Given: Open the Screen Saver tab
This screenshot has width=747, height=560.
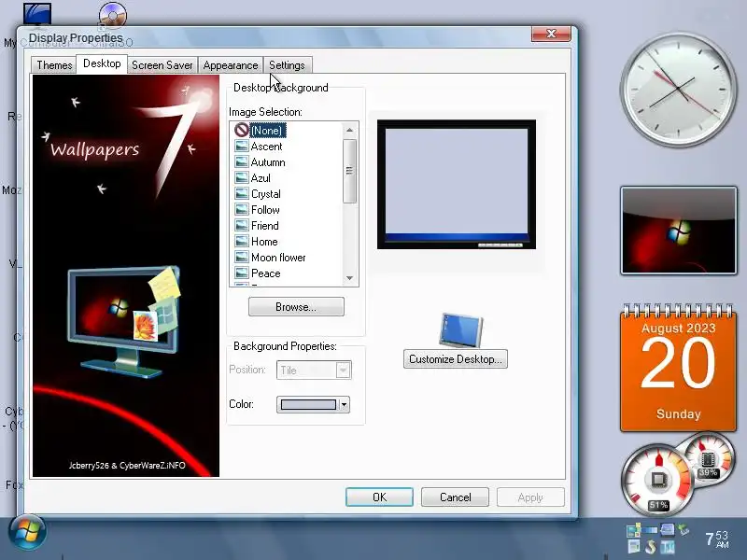Looking at the screenshot, I should tap(162, 65).
